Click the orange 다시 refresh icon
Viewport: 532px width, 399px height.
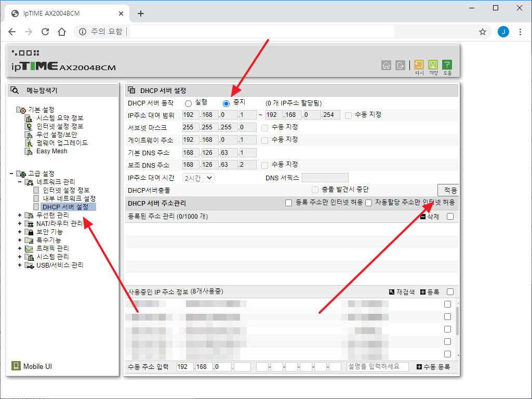(x=419, y=65)
